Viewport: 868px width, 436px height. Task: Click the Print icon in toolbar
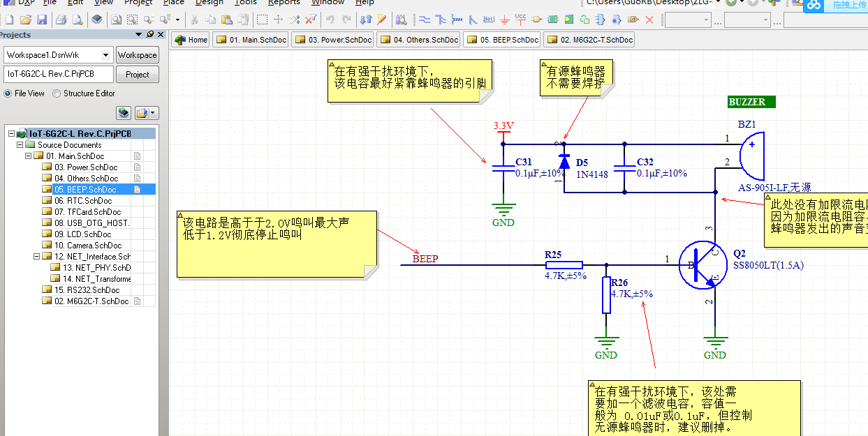(x=61, y=20)
